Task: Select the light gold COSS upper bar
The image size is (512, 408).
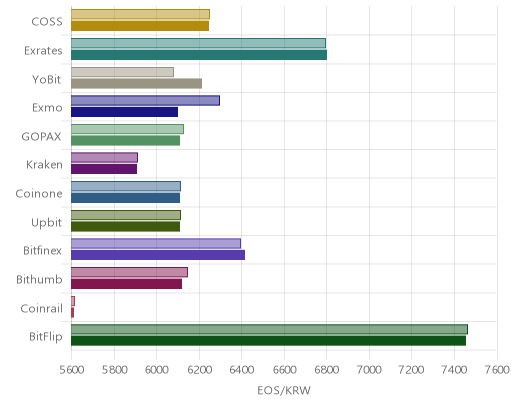Action: coord(140,14)
